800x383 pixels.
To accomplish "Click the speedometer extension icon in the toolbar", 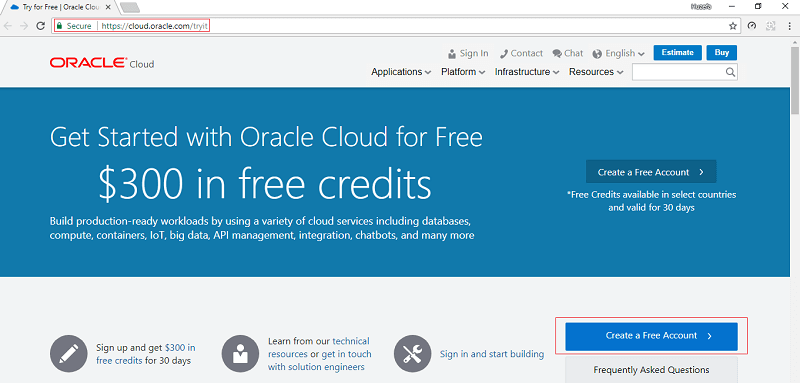I will point(751,26).
